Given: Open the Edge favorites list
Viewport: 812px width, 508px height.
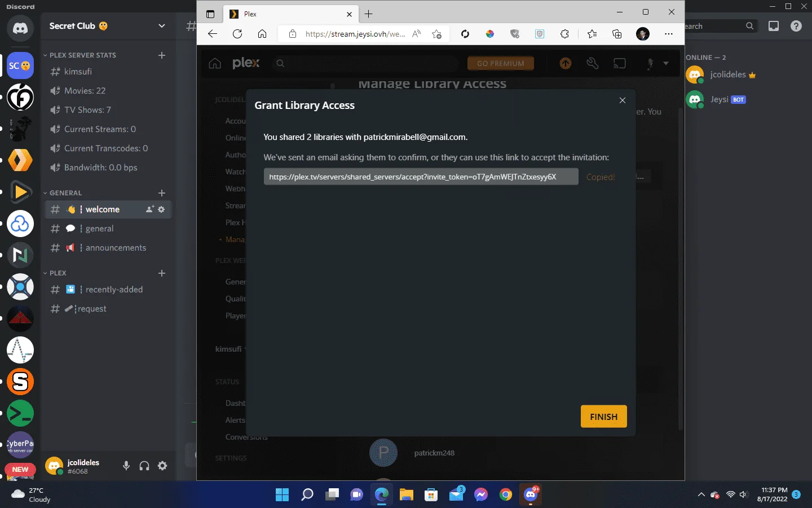Looking at the screenshot, I should [592, 34].
